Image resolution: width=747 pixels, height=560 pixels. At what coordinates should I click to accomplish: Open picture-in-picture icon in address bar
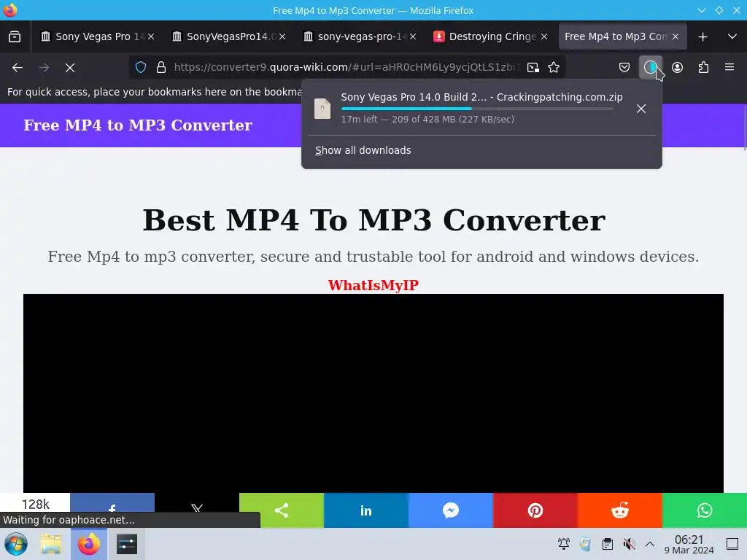pos(533,68)
